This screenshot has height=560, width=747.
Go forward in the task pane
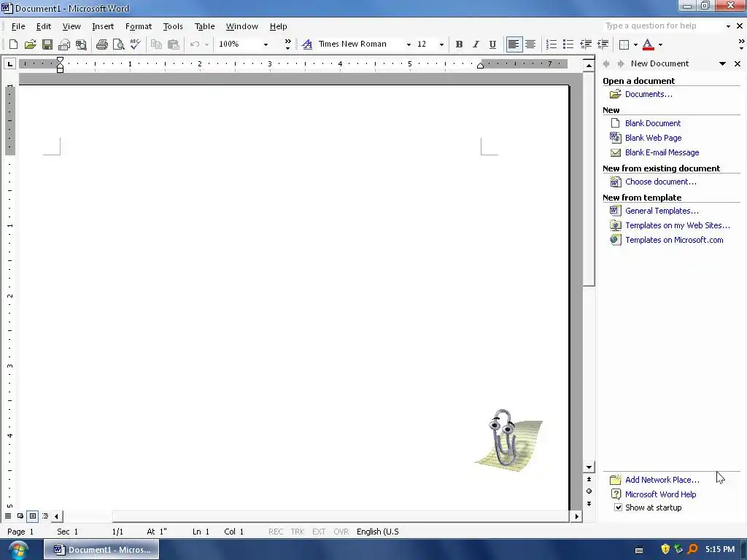pyautogui.click(x=620, y=63)
